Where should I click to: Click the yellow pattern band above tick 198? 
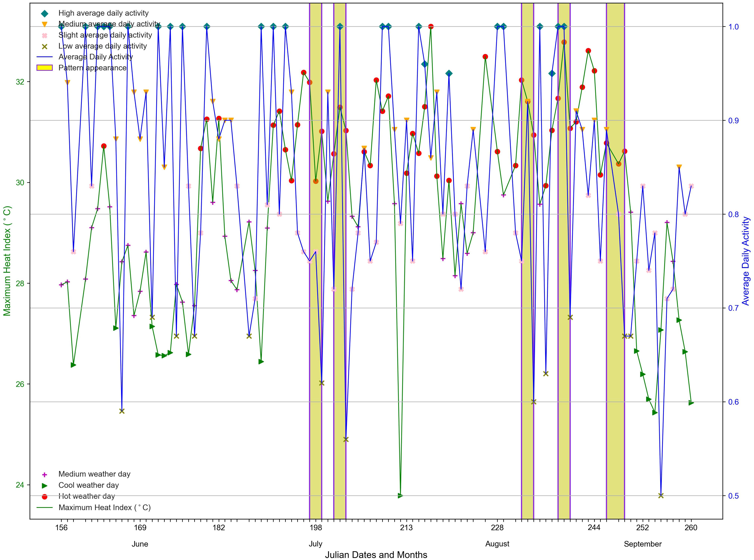click(316, 261)
